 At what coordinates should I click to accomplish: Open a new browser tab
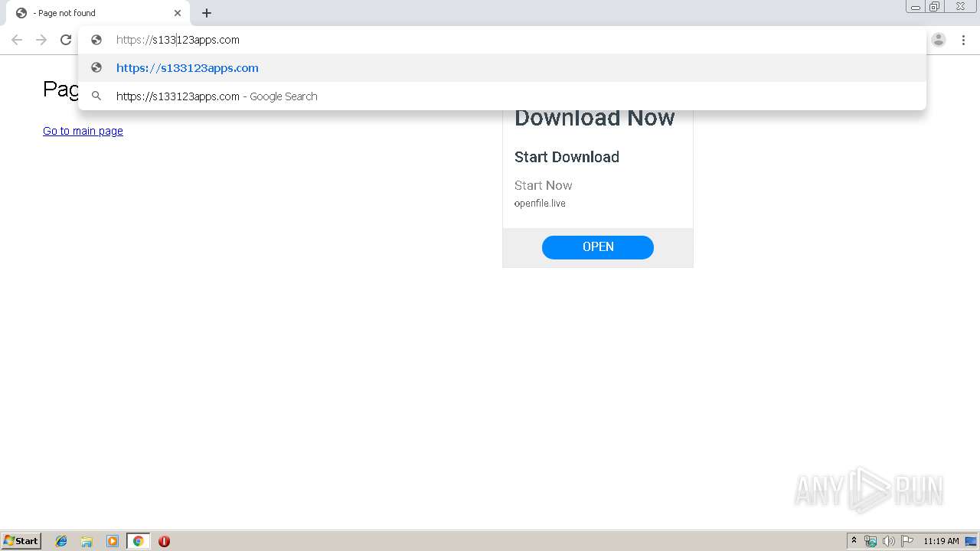click(x=207, y=13)
